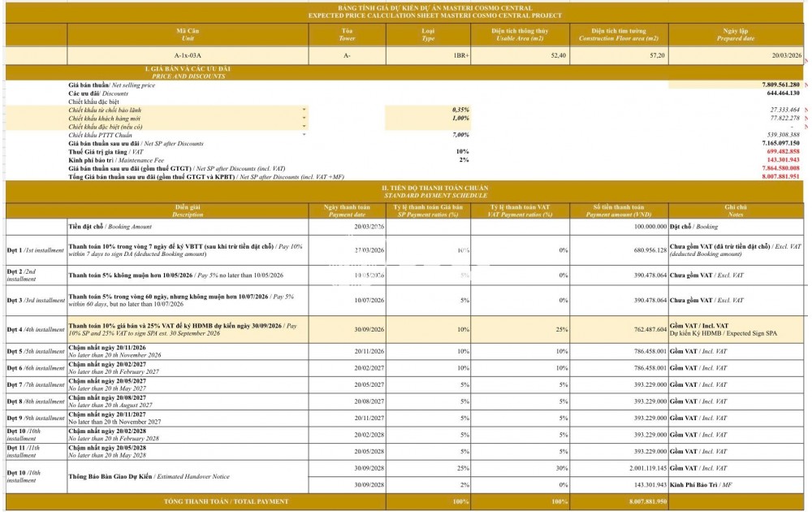Select discount amount 539.308.388
Screen dimensions: 812x512
click(x=783, y=135)
